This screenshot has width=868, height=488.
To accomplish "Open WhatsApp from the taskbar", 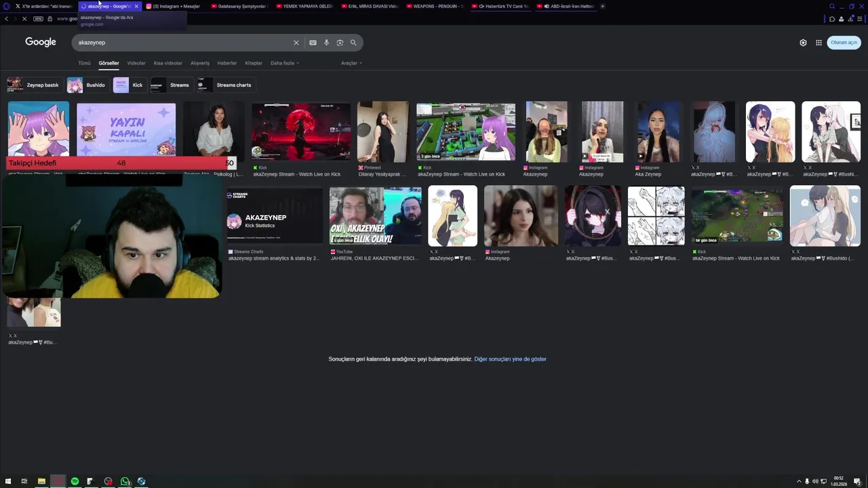I will point(125,481).
